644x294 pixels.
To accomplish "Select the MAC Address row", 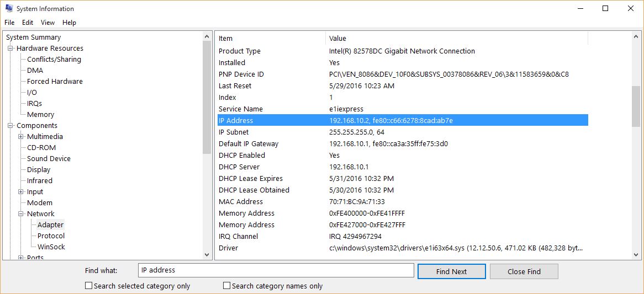I will (403, 202).
